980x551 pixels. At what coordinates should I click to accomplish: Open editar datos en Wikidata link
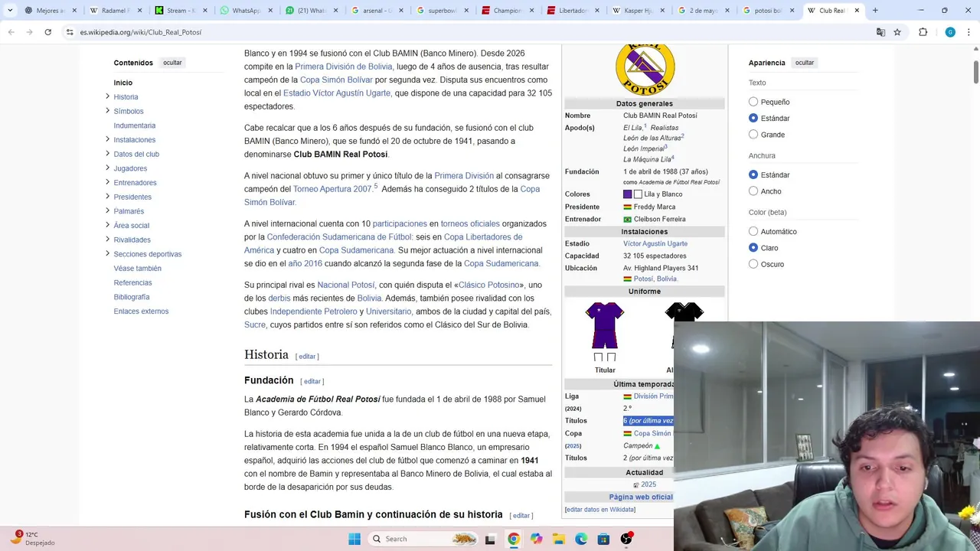pyautogui.click(x=599, y=510)
